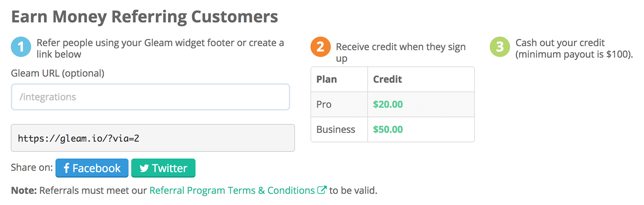Select the Business plan row
644x205 pixels.
click(393, 129)
